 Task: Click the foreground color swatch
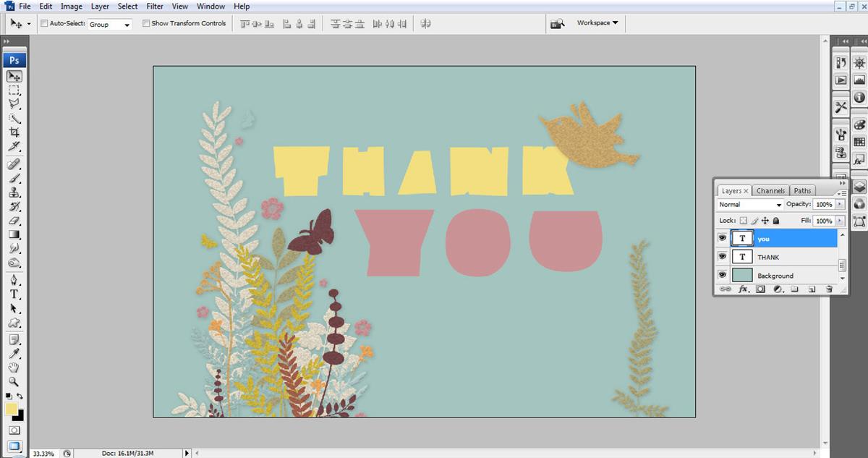(12, 410)
